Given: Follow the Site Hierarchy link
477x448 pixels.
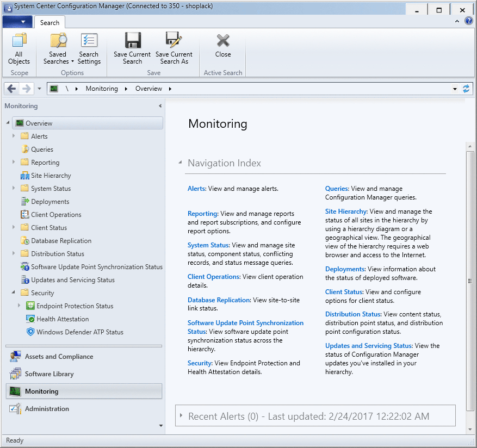Looking at the screenshot, I should tap(346, 211).
